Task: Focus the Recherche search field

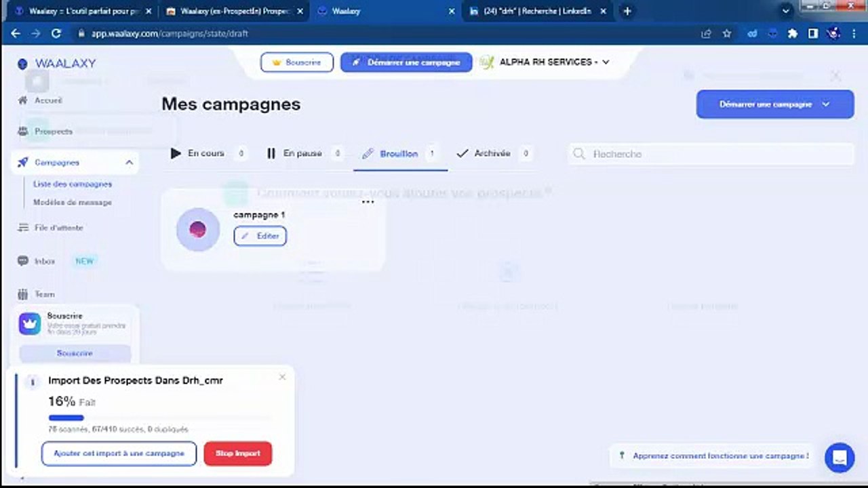Action: click(712, 154)
